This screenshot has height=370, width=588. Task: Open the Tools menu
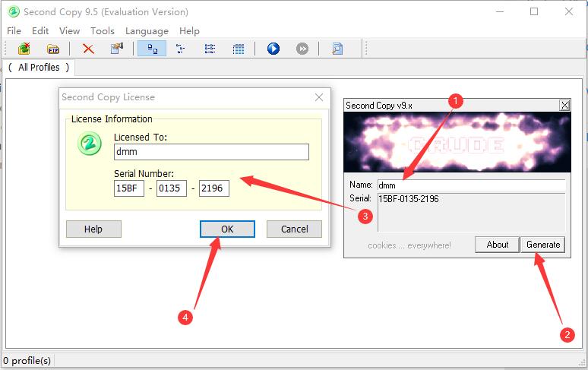click(x=103, y=30)
